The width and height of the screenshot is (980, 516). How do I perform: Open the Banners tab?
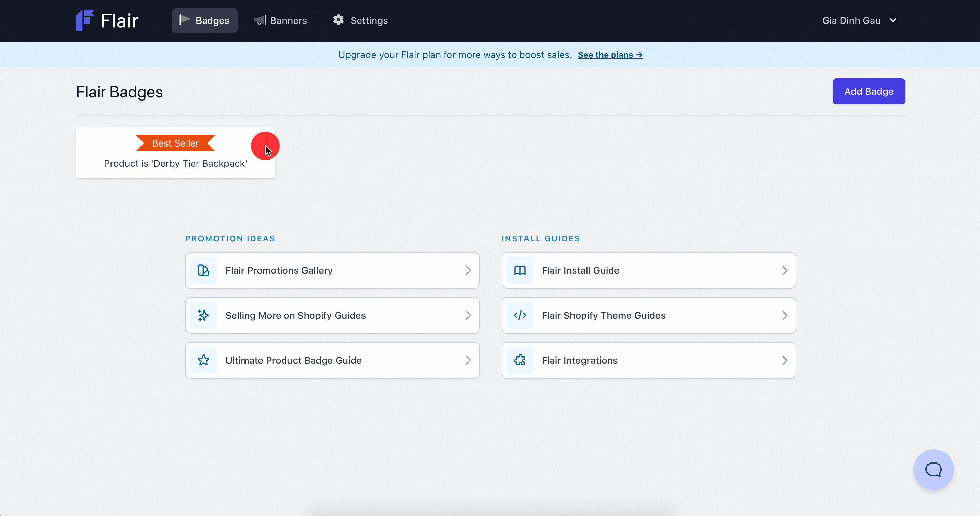pos(280,20)
